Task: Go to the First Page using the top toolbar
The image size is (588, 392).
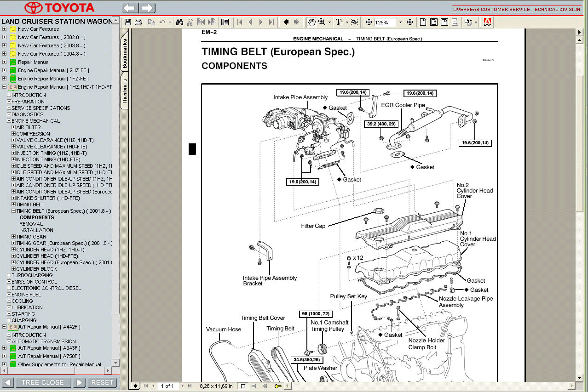Action: click(240, 22)
